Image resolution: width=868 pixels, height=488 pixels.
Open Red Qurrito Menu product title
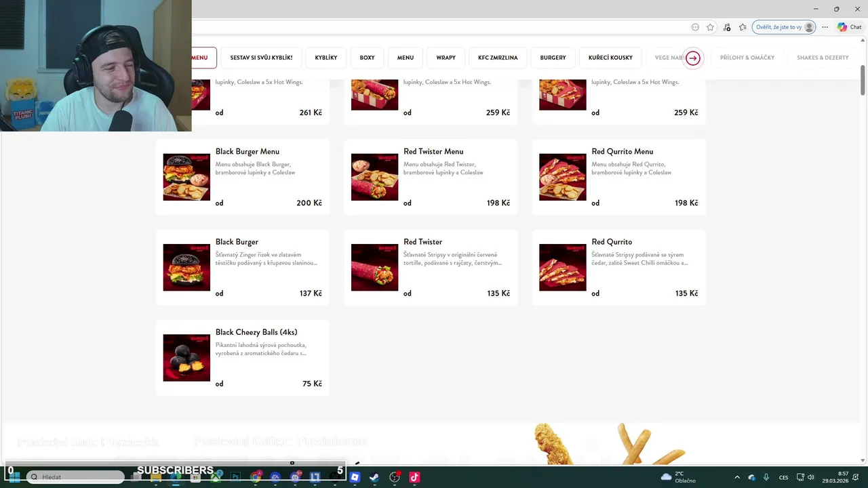(623, 152)
